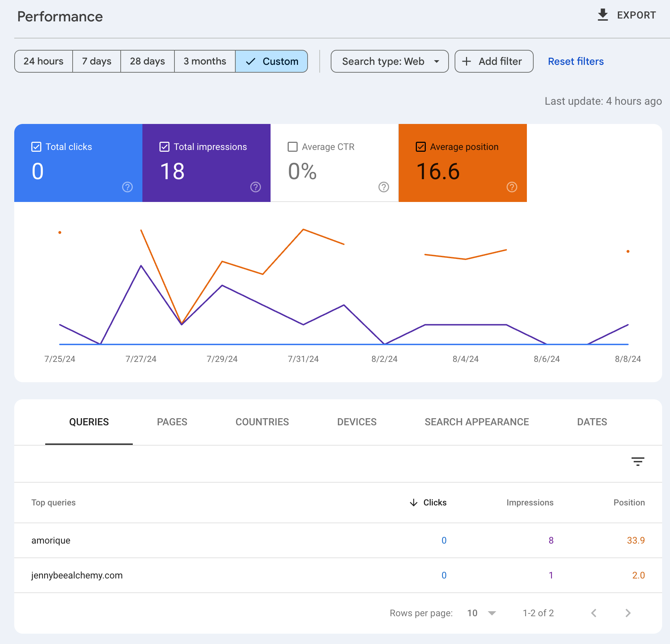Click the amorique query row
Viewport: 670px width, 644px height.
[x=338, y=540]
